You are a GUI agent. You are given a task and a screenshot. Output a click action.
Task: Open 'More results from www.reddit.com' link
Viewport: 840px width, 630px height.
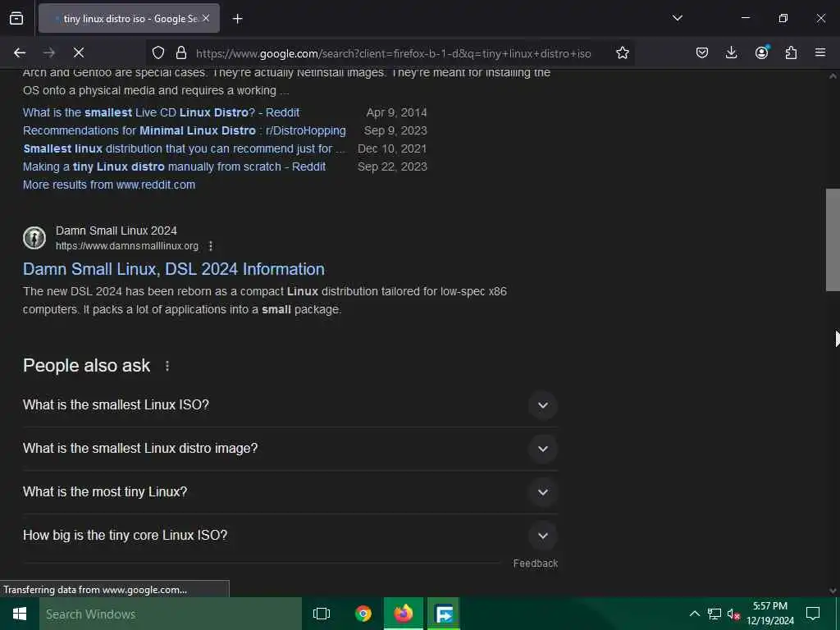pos(109,185)
